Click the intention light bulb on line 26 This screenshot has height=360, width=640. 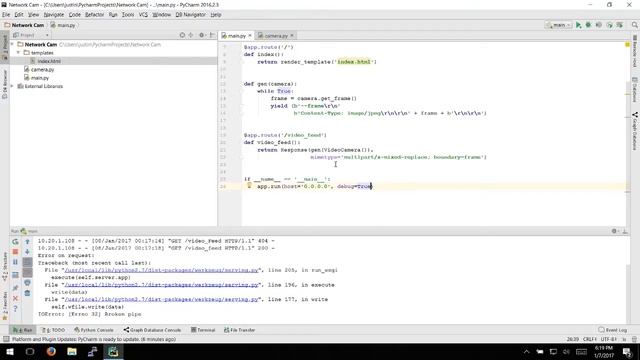tap(249, 186)
